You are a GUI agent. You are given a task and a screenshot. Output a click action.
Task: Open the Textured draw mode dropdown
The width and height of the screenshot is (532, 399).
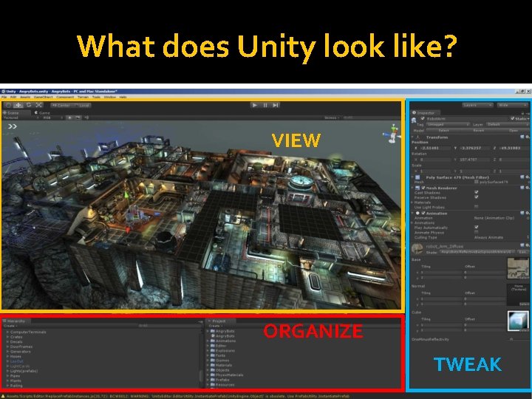(19, 117)
